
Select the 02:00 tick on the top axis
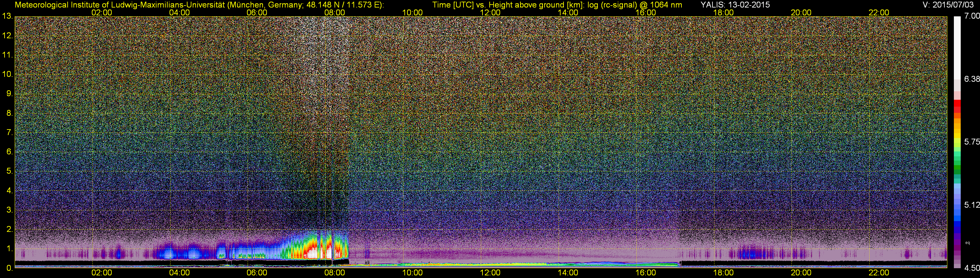(102, 12)
